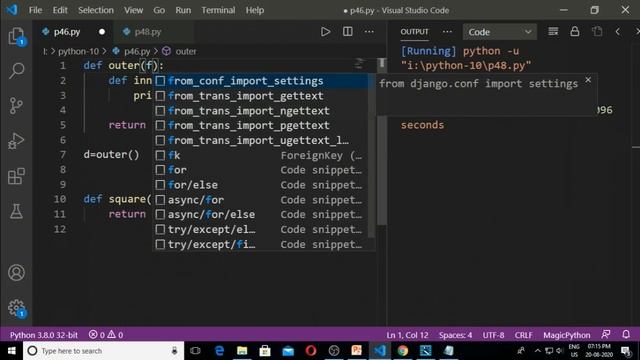Open the Go menu
This screenshot has width=640, height=360.
[x=159, y=10]
